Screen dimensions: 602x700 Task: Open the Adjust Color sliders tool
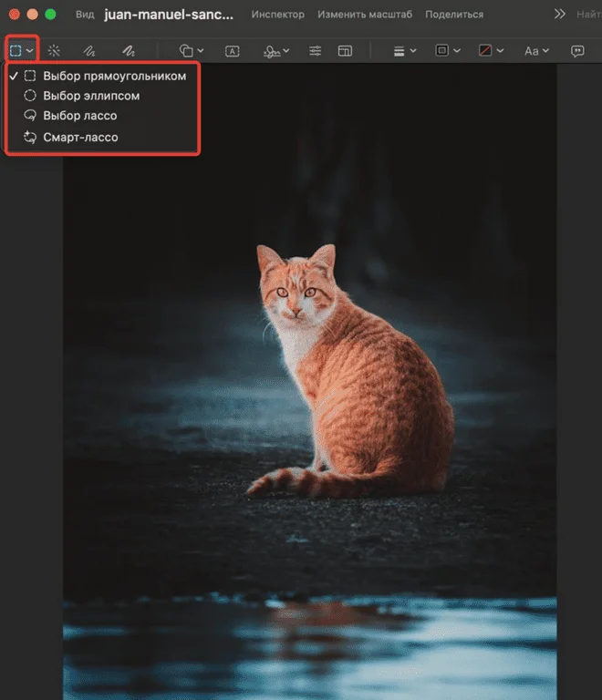(315, 51)
